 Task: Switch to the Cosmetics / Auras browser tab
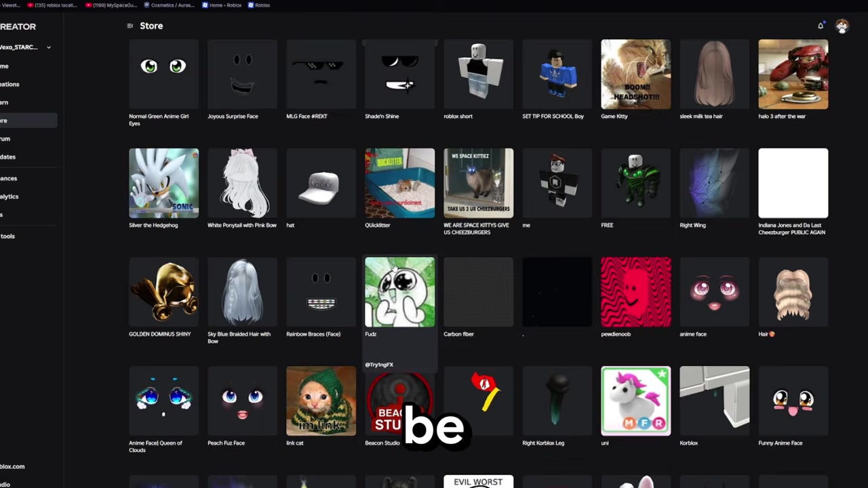(170, 5)
